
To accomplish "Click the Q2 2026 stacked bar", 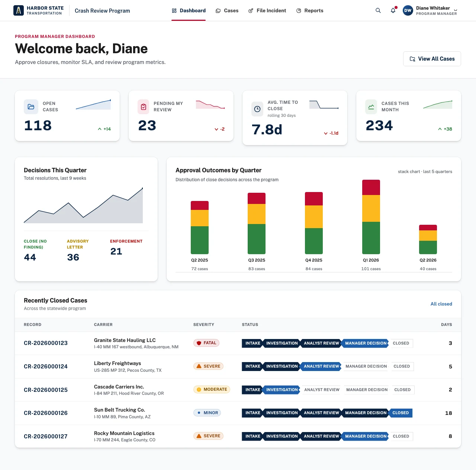I will [428, 239].
